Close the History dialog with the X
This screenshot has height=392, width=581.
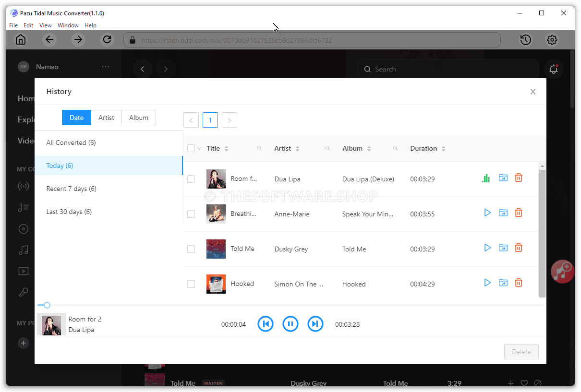coord(533,92)
